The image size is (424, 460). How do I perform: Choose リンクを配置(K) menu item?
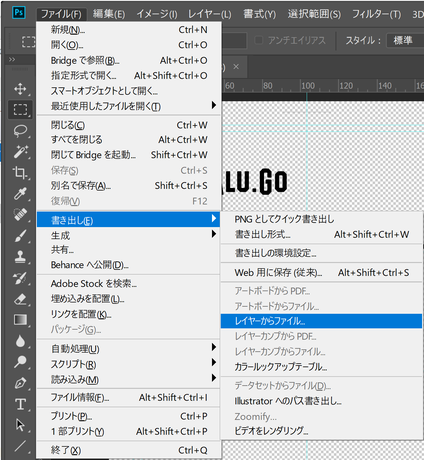pos(128,314)
